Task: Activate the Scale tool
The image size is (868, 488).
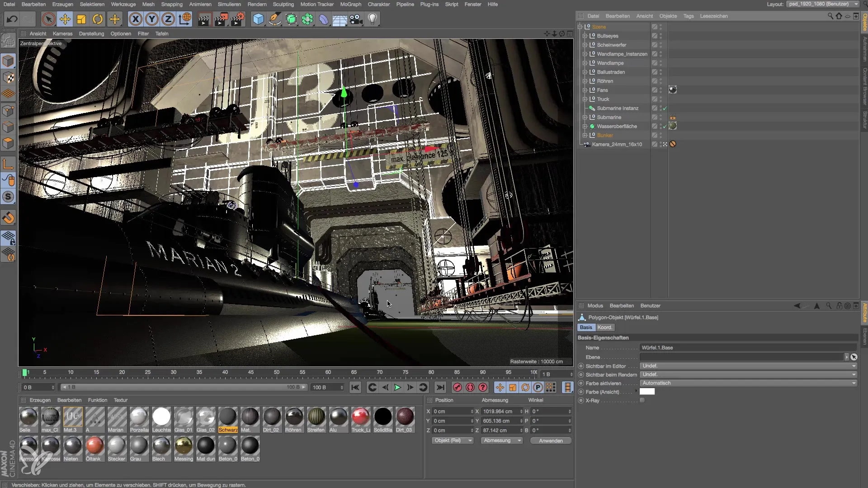Action: pyautogui.click(x=81, y=19)
